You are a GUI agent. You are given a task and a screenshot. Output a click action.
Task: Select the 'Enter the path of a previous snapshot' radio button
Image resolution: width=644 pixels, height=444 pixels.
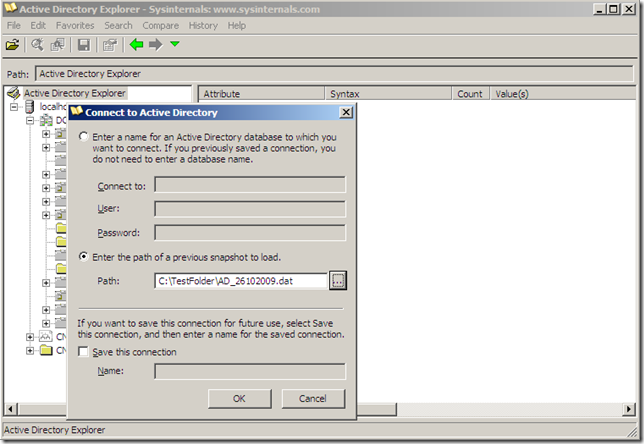coord(83,257)
